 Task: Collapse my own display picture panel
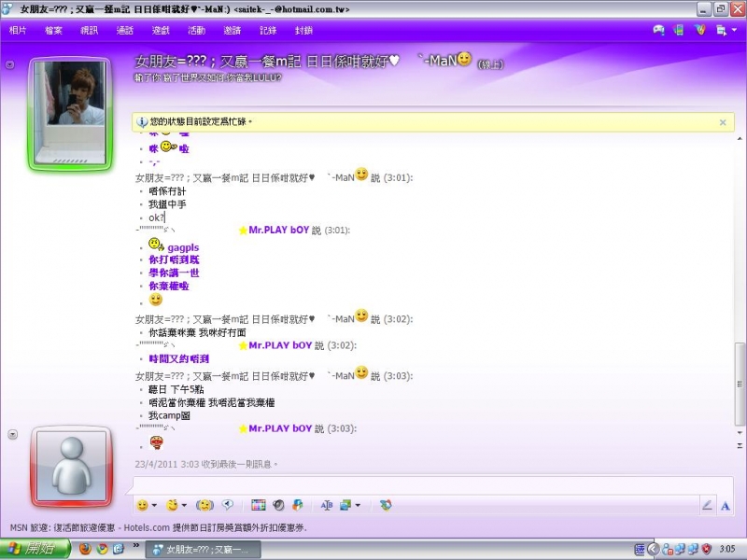[x=13, y=434]
